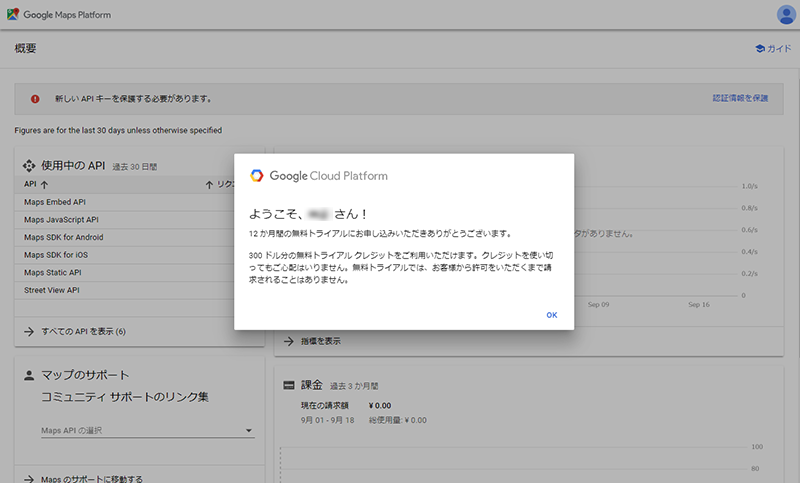Click the credit card icon beside 課金
This screenshot has height=483, width=800.
[289, 385]
